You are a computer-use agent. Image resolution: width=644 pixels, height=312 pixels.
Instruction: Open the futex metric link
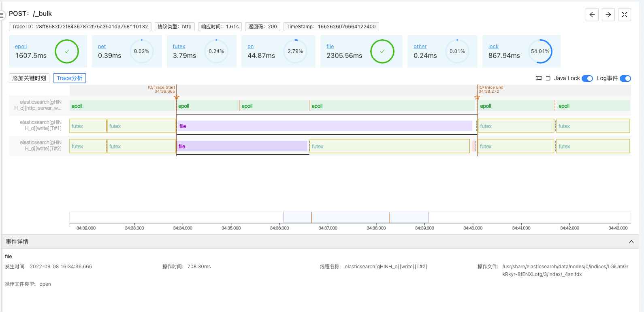pos(179,47)
